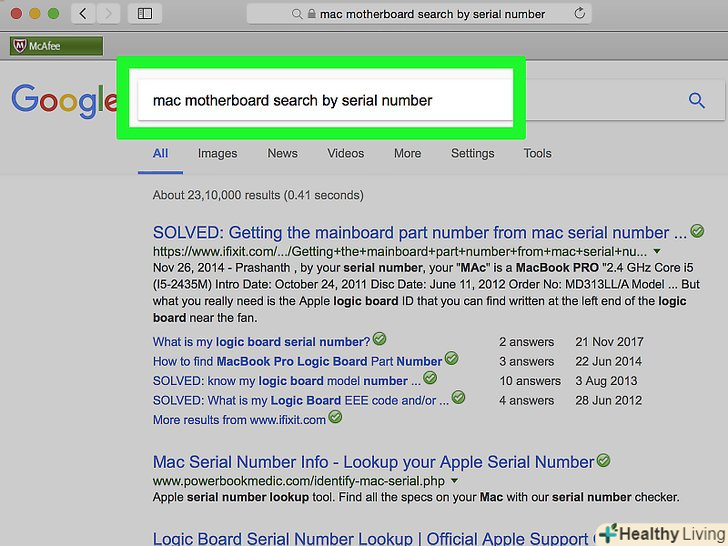Click McAfee checkmark beside SOLVED mainboard result
The image size is (728, 546).
[697, 231]
